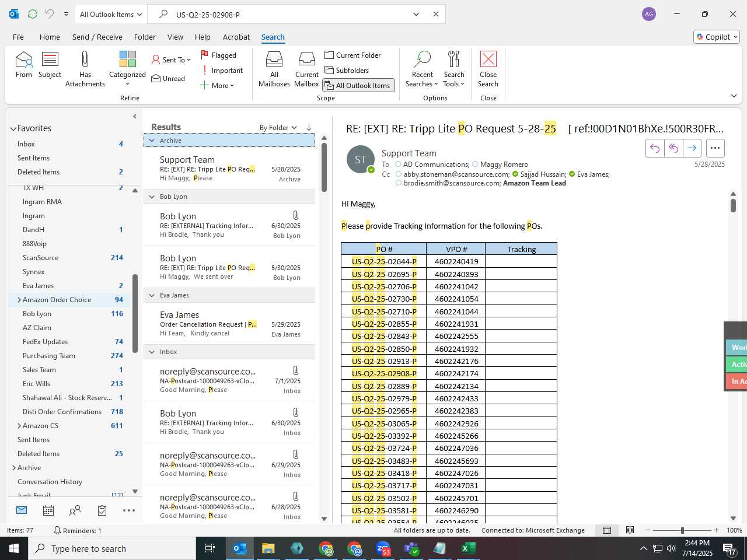Open the Acrobat tab
Screen dimensions: 747x560
[x=236, y=37]
